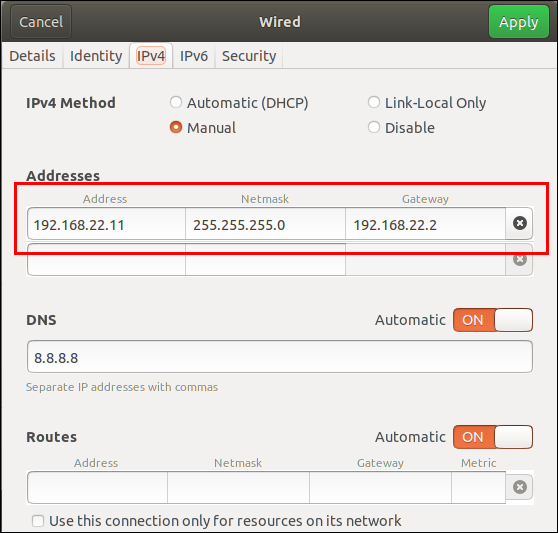The image size is (558, 533).
Task: Toggle the DNS Automatic switch
Action: 493,320
